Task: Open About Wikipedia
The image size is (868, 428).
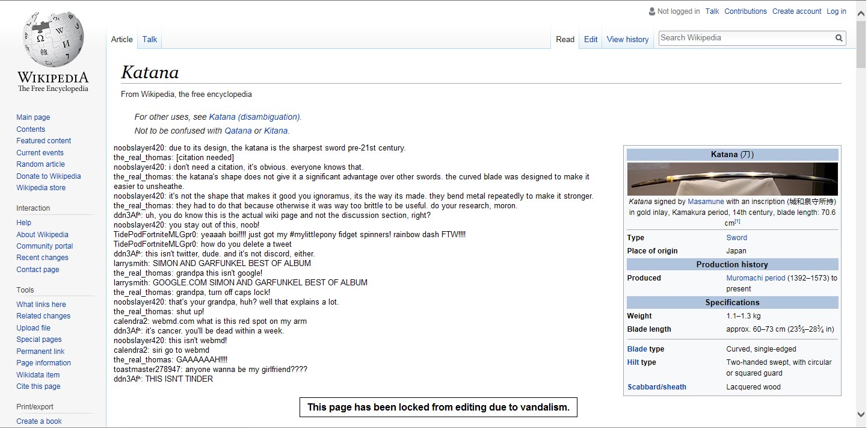Action: click(x=42, y=235)
